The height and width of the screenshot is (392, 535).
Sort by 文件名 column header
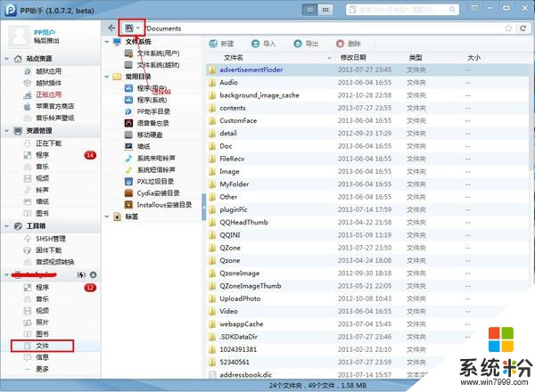point(234,57)
